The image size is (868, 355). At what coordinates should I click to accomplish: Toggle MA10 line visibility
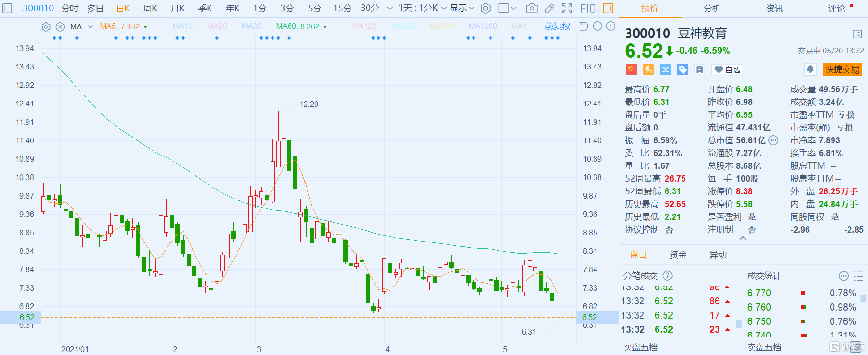point(183,26)
